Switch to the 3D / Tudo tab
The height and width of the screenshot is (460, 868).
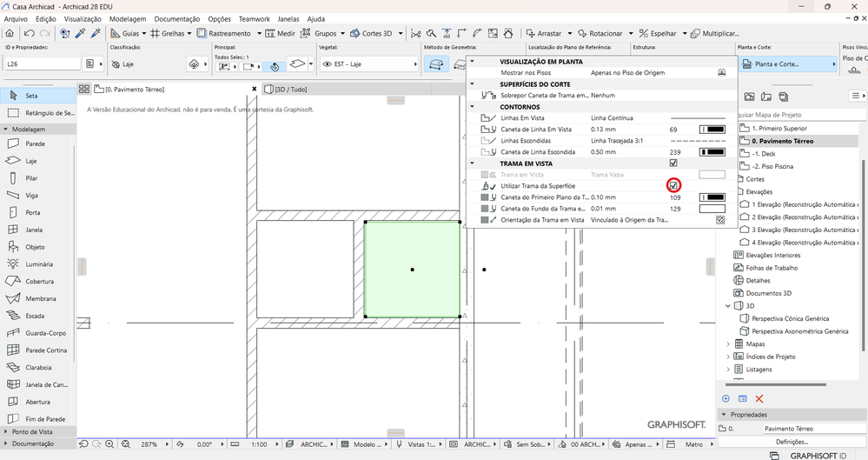(x=290, y=89)
